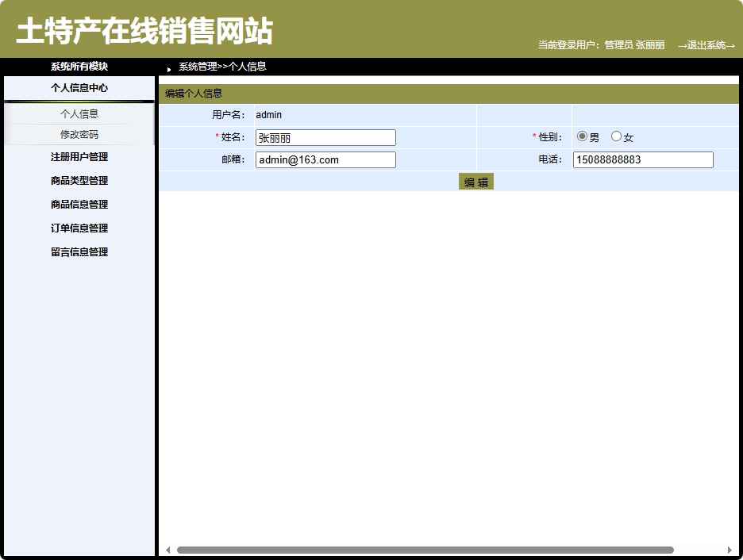743x560 pixels.
Task: Click the 系统所有模块 sidebar header
Action: tap(79, 67)
